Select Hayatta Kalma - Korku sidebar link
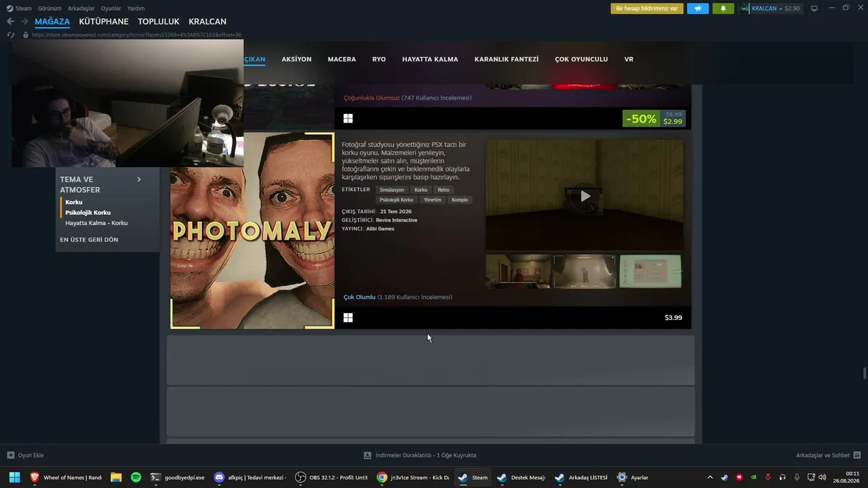The width and height of the screenshot is (868, 488). 96,223
